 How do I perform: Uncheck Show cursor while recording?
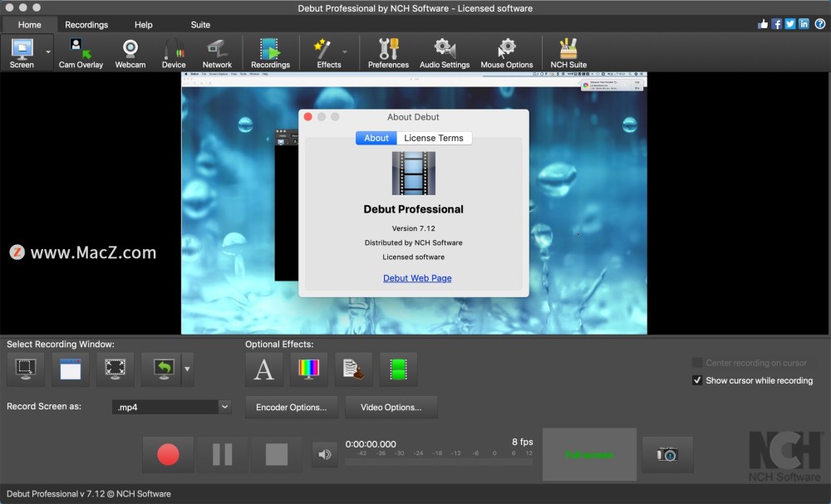click(x=697, y=380)
